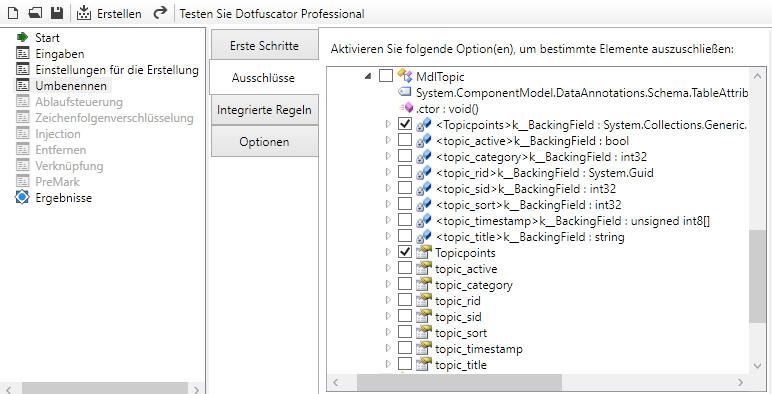Click the .ctor method icon
The height and width of the screenshot is (394, 772).
coord(407,108)
